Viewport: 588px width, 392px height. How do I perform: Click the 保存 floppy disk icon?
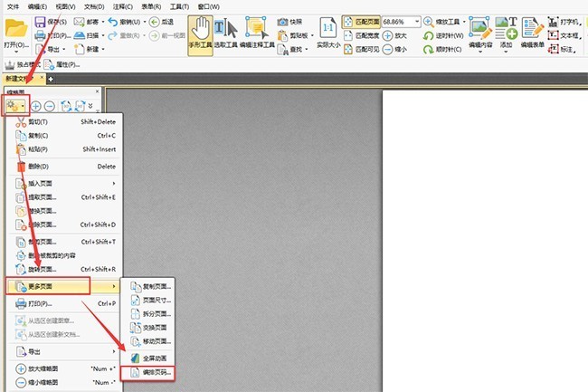click(x=40, y=22)
